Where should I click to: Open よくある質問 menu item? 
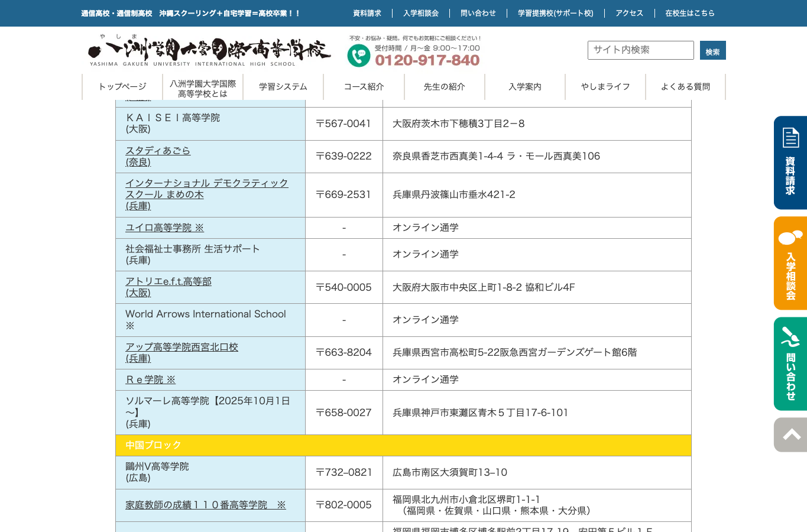click(686, 87)
